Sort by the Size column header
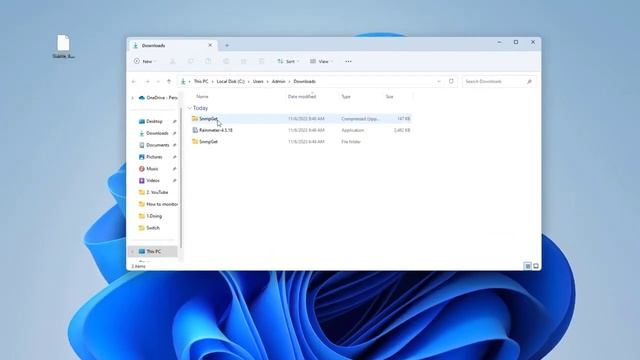Image resolution: width=640 pixels, height=360 pixels. pos(389,97)
